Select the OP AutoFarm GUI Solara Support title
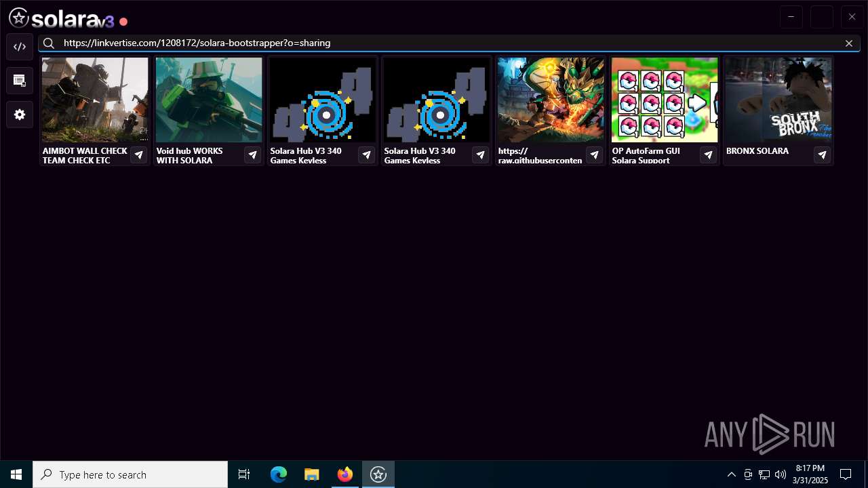Screen dimensions: 868x488 (x=646, y=156)
